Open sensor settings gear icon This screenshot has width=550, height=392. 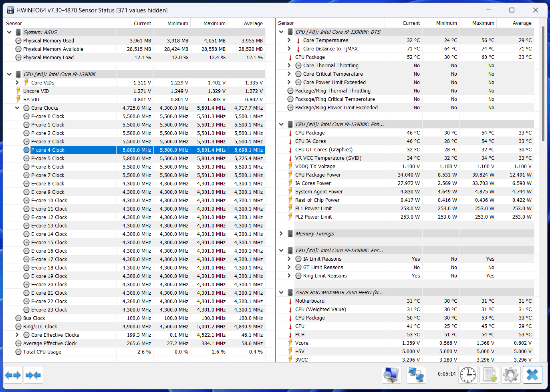(511, 375)
